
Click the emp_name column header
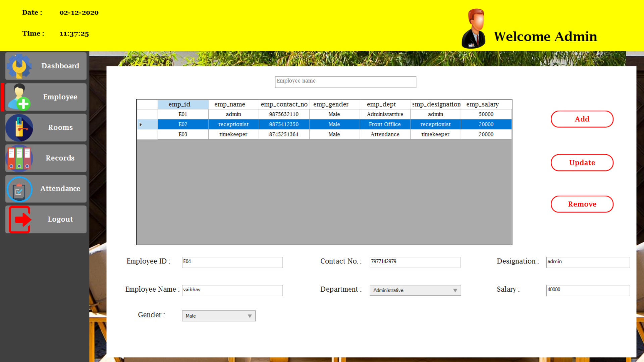tap(229, 104)
